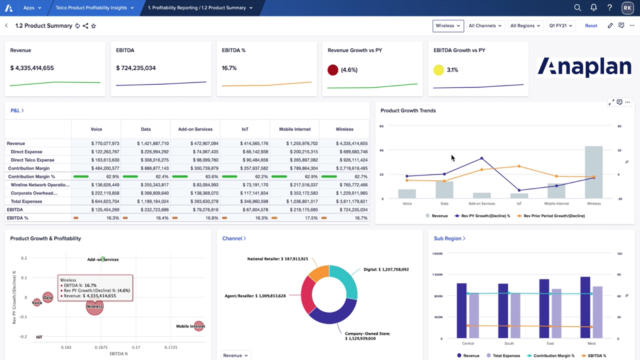Click the share icon next to the page title

85,26
